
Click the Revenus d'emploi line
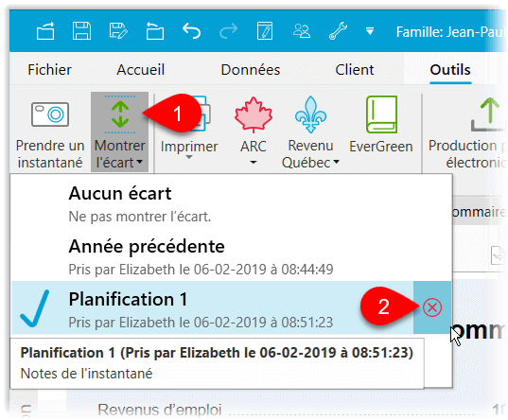(x=160, y=410)
